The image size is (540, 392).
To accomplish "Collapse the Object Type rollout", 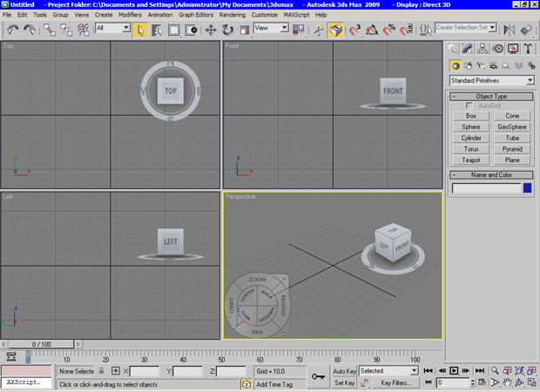I will tap(492, 96).
